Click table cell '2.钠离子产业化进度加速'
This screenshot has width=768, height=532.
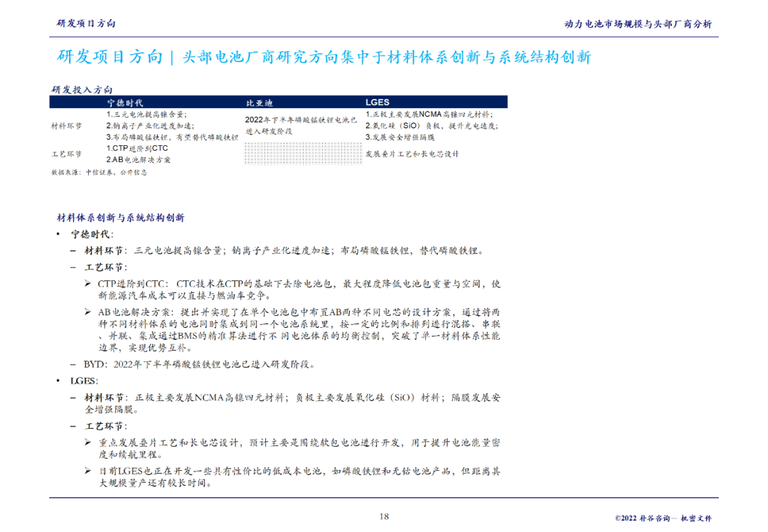point(150,126)
